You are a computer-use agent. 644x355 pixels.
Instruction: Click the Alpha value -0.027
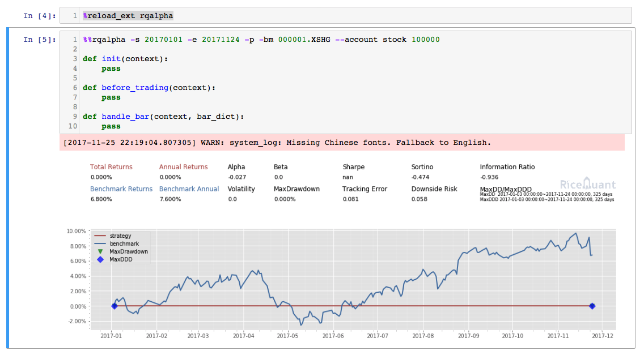point(237,177)
